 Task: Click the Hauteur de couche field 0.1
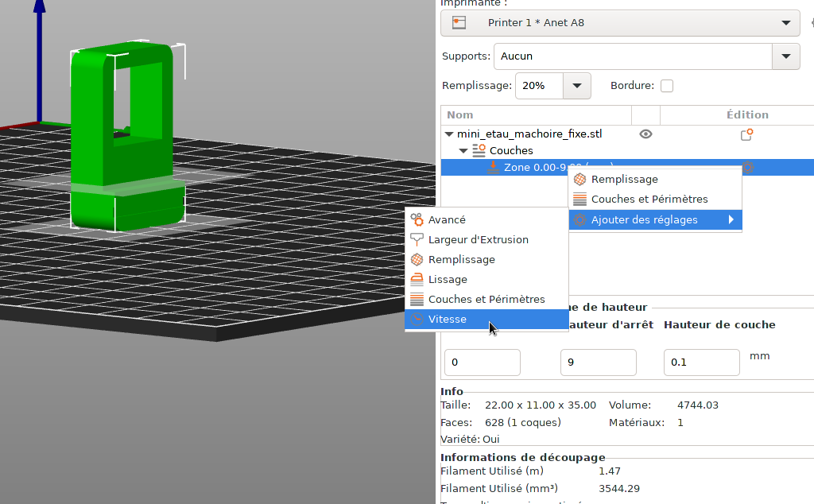[x=701, y=362]
